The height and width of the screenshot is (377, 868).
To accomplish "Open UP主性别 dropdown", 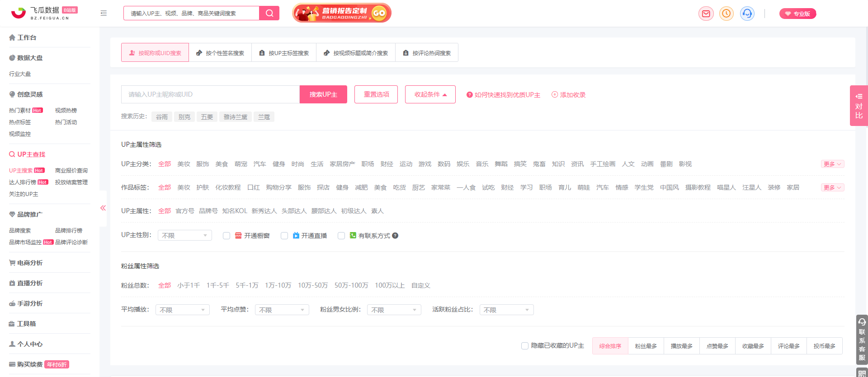I will tap(184, 235).
